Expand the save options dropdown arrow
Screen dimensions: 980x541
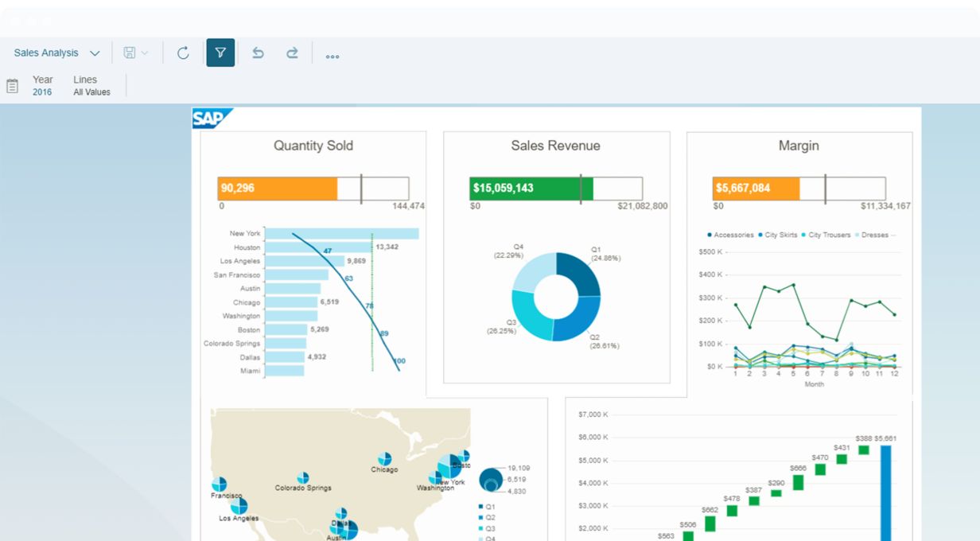(x=145, y=53)
